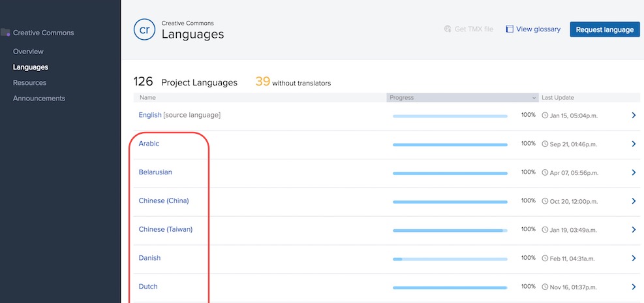Click the clock icon in Dutch row
The height and width of the screenshot is (303, 644).
tap(545, 287)
